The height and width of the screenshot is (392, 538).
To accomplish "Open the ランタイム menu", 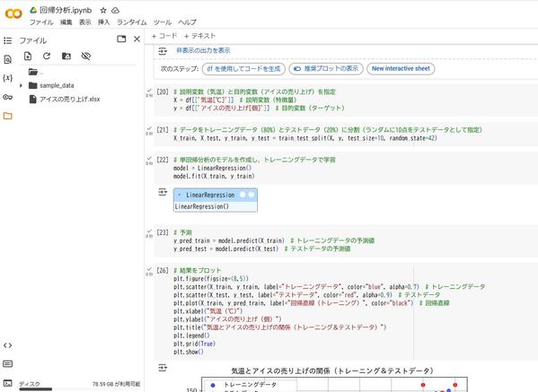I will (x=132, y=22).
